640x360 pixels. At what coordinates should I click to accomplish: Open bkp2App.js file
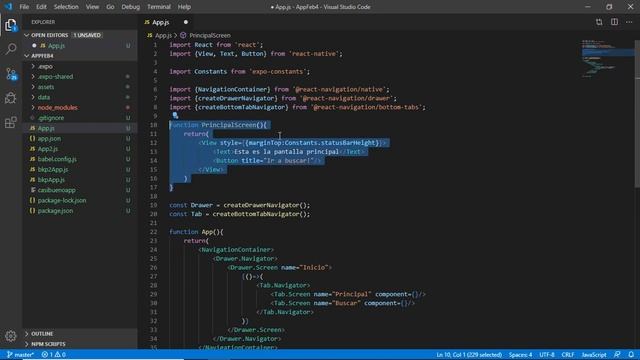click(80, 169)
